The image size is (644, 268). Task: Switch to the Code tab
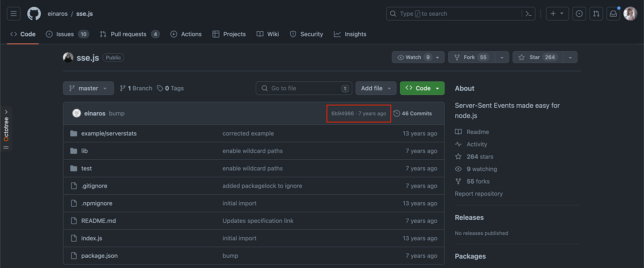tap(23, 34)
